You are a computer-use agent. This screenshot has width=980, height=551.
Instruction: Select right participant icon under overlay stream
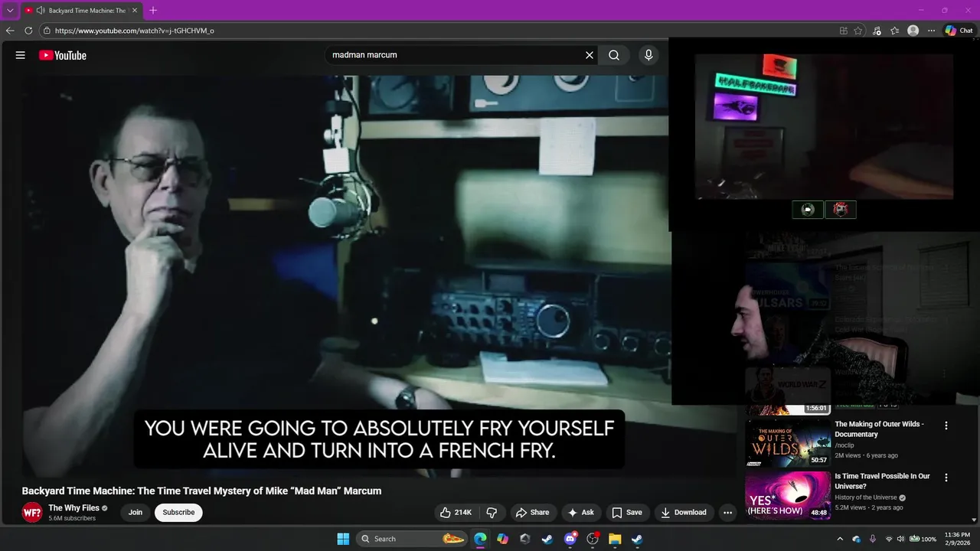(841, 210)
